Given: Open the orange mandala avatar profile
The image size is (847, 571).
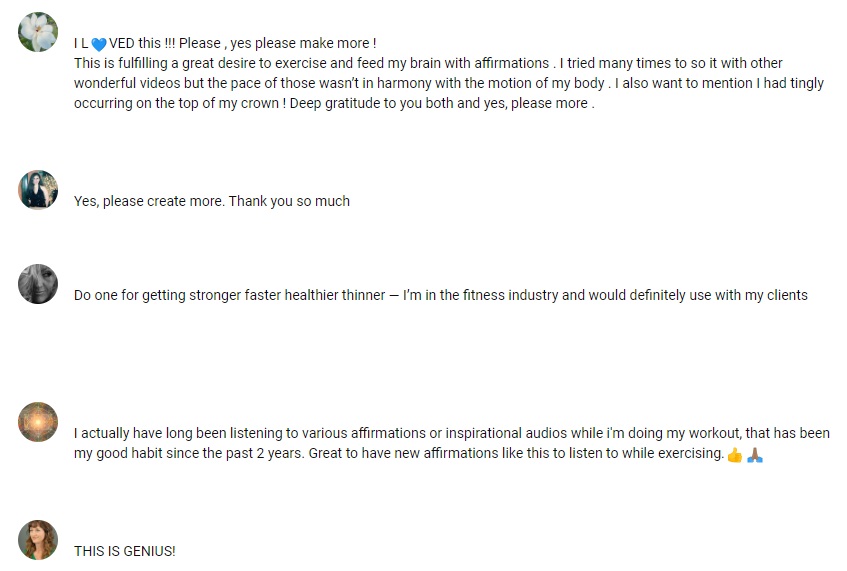Looking at the screenshot, I should tap(38, 422).
